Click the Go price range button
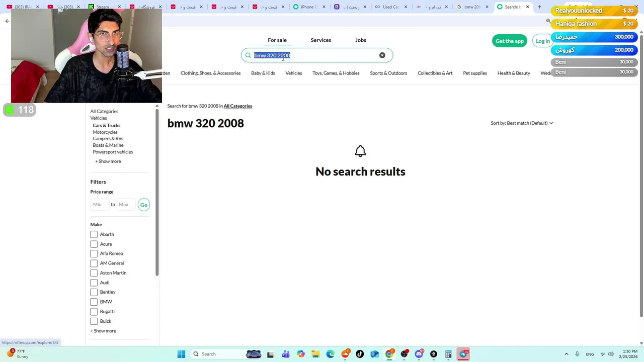This screenshot has width=644, height=362. [144, 205]
